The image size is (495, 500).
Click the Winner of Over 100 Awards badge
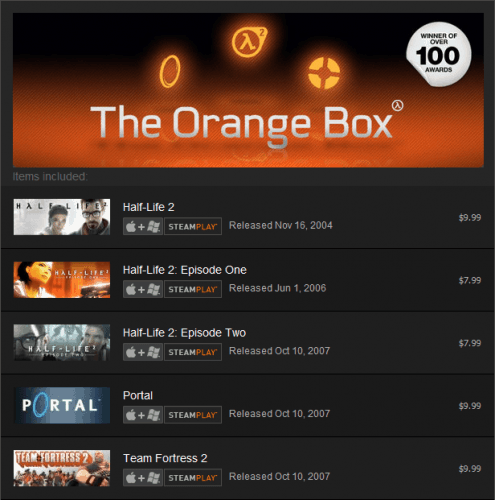(x=438, y=54)
